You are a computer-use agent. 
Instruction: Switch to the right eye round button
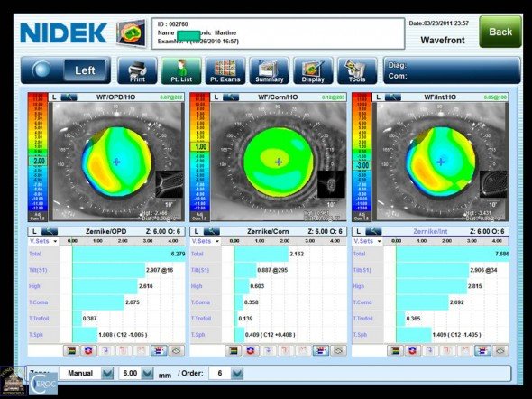point(41,70)
